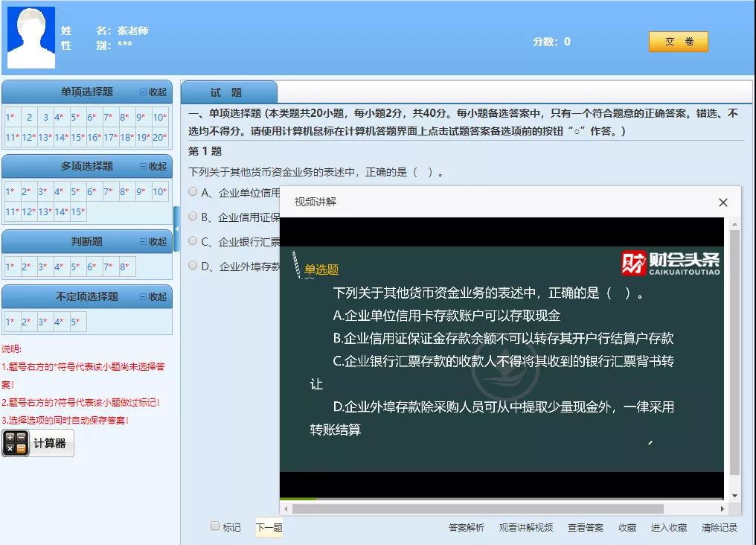Collapse the 不定项选择题 section
This screenshot has height=545, width=756.
pos(153,296)
